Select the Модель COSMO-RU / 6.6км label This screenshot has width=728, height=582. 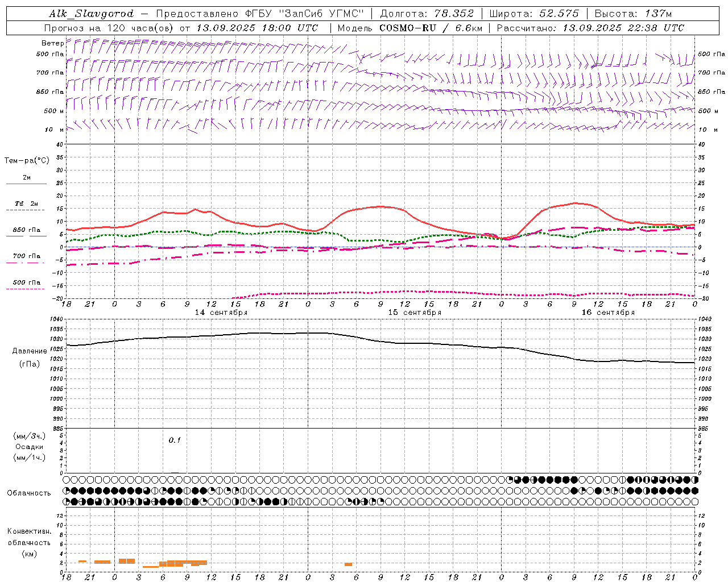pos(410,28)
